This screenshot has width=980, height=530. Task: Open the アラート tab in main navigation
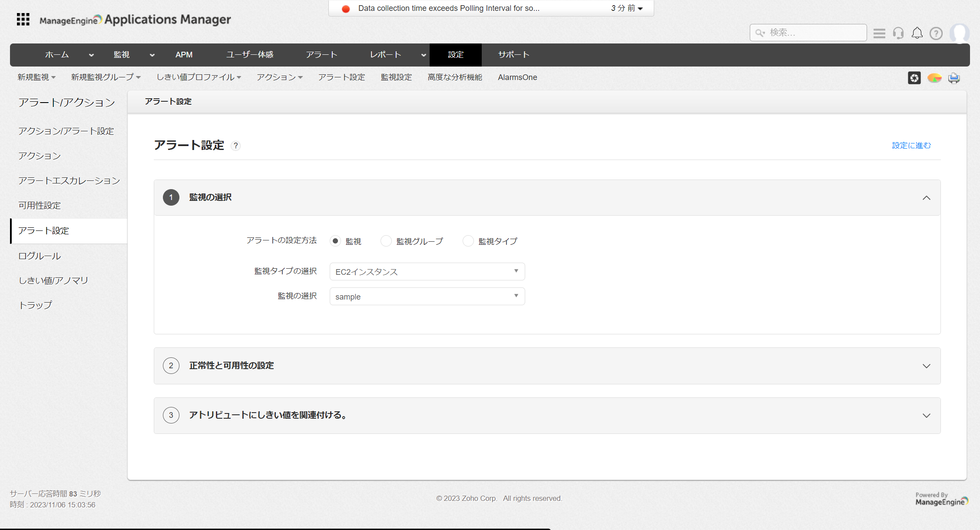(x=321, y=55)
